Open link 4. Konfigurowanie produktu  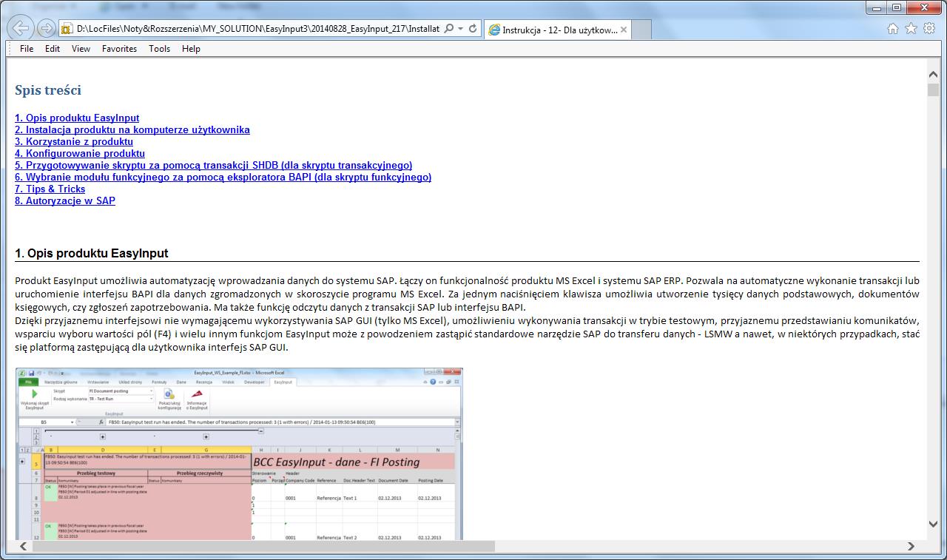80,153
